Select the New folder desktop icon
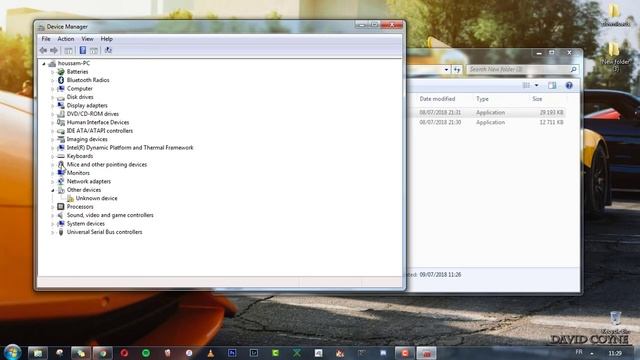This screenshot has width=640, height=360. pos(615,56)
